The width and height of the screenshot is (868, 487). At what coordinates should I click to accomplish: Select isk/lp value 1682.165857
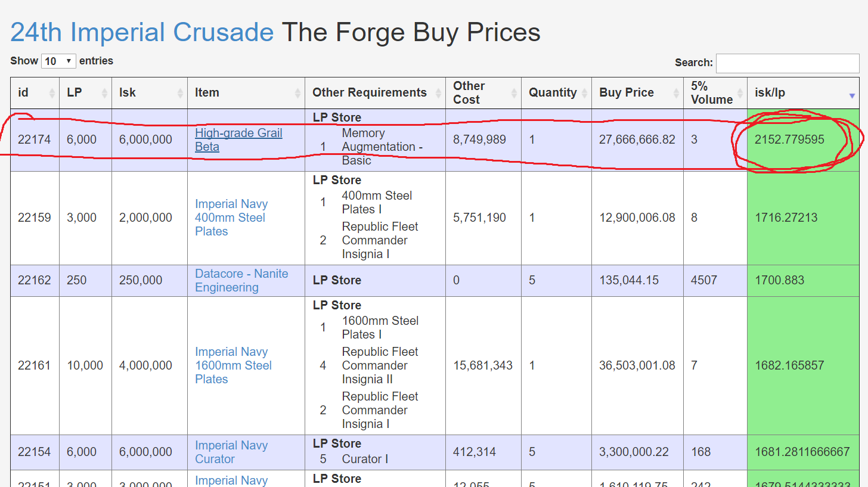click(x=789, y=365)
